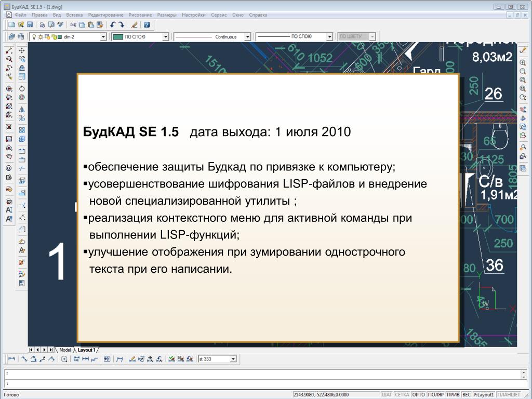Screen dimensions: 532x399
Task: Click the Paste clipboard icon
Action: (91, 25)
